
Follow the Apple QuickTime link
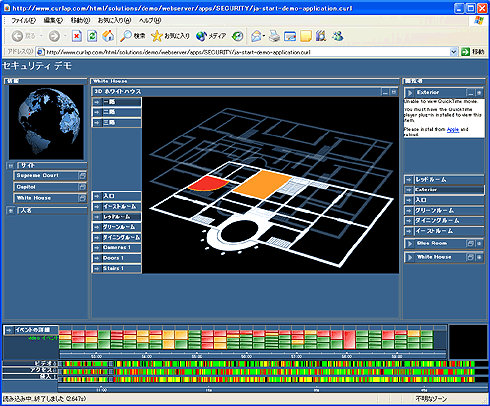tap(453, 129)
